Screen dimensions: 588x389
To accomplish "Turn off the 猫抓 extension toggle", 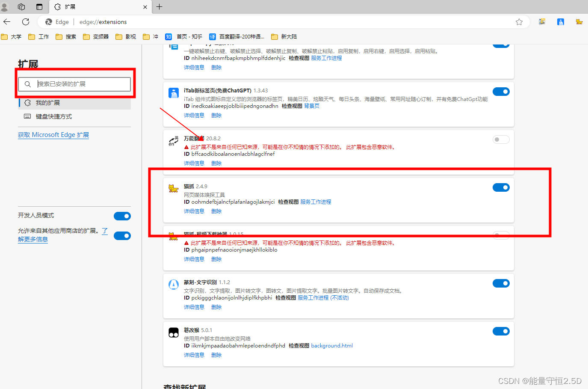I will coord(501,187).
